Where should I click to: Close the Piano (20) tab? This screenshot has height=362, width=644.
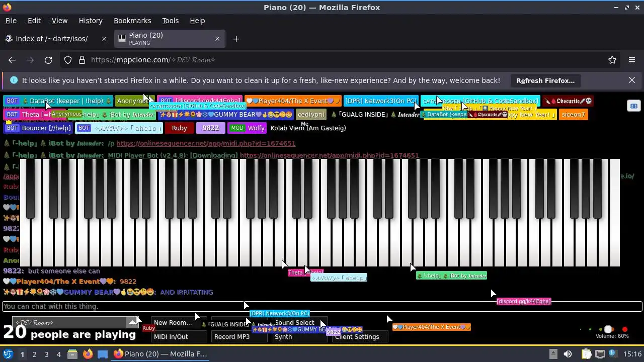click(x=217, y=39)
